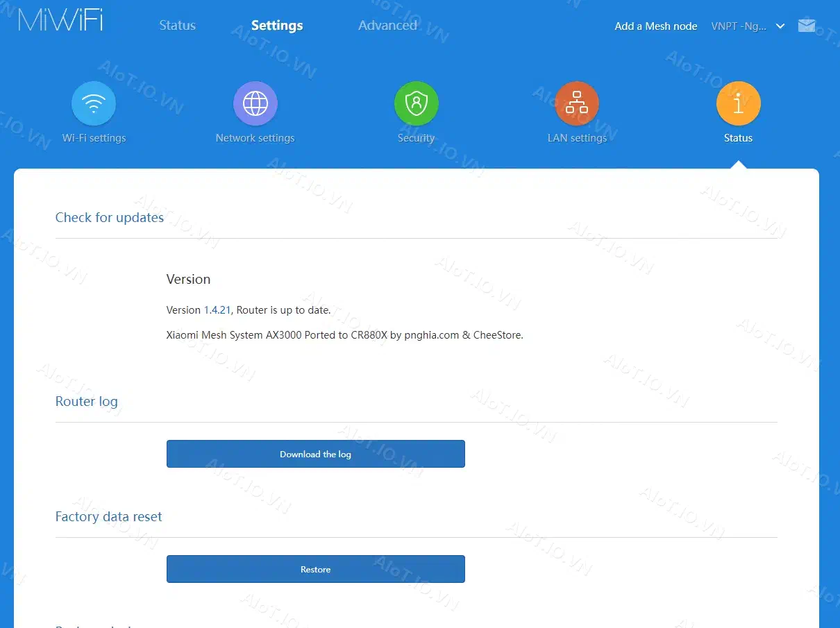840x628 pixels.
Task: Open the Network settings globe icon
Action: 255,104
